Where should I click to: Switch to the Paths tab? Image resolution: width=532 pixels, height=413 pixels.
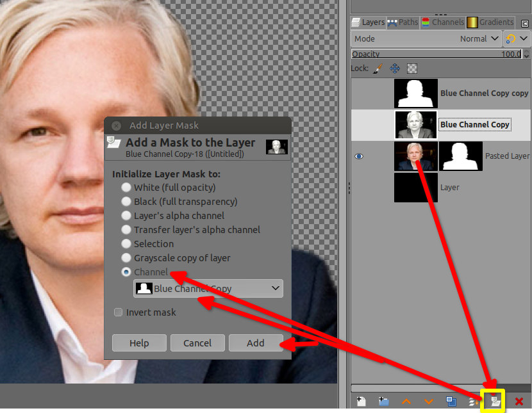tap(403, 22)
